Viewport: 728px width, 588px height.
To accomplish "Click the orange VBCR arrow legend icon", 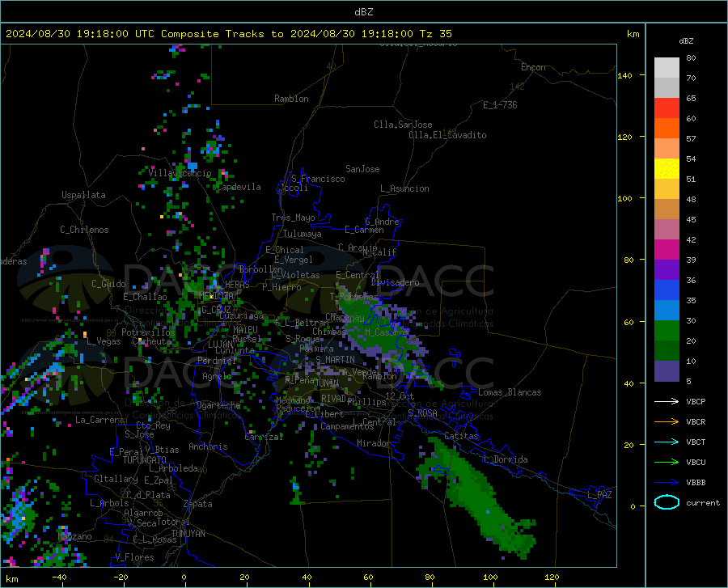I will click(x=667, y=421).
